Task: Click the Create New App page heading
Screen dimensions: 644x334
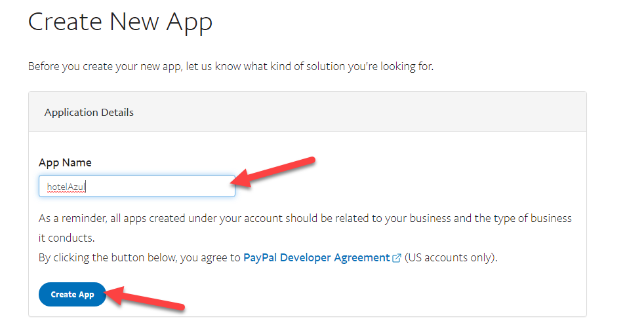Action: [x=120, y=22]
